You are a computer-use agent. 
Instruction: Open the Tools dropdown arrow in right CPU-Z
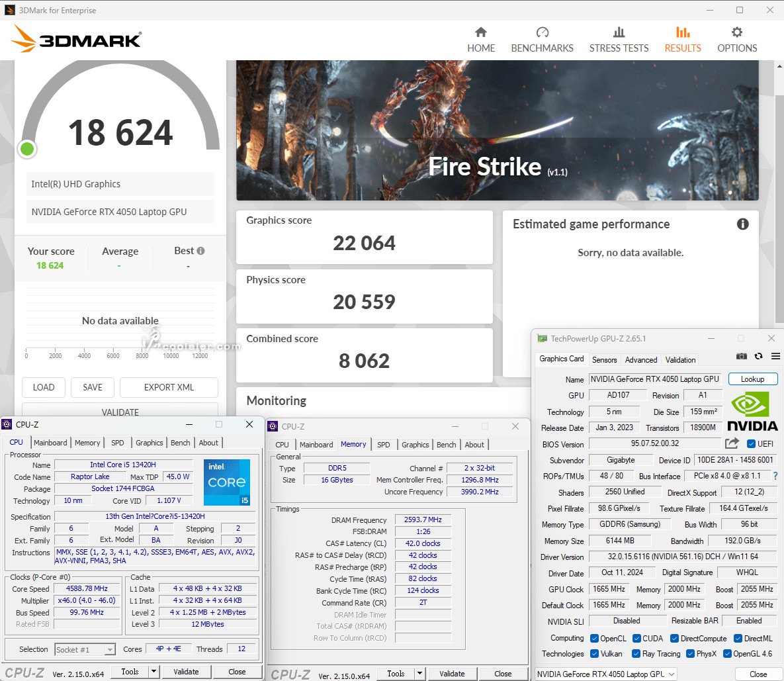pyautogui.click(x=420, y=674)
